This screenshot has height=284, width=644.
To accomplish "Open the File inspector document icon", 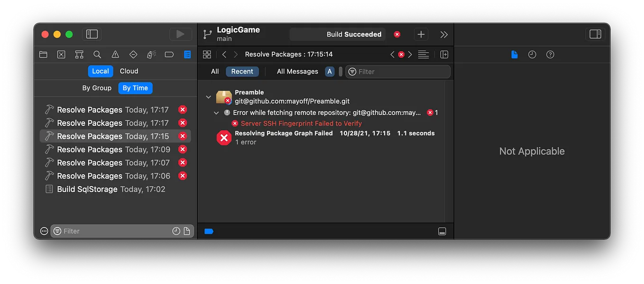I will [x=514, y=54].
